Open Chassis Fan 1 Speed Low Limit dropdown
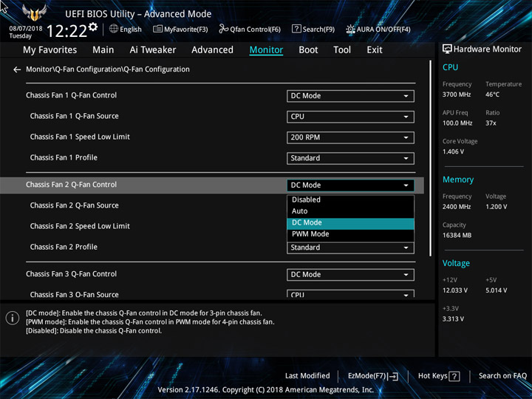Viewport: 532px width, 399px height. click(x=350, y=137)
